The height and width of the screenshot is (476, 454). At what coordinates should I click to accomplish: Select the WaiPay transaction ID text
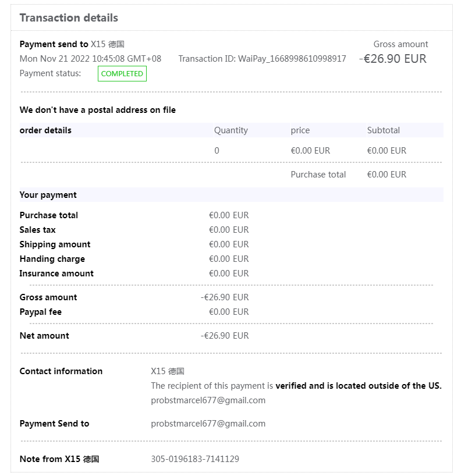262,59
